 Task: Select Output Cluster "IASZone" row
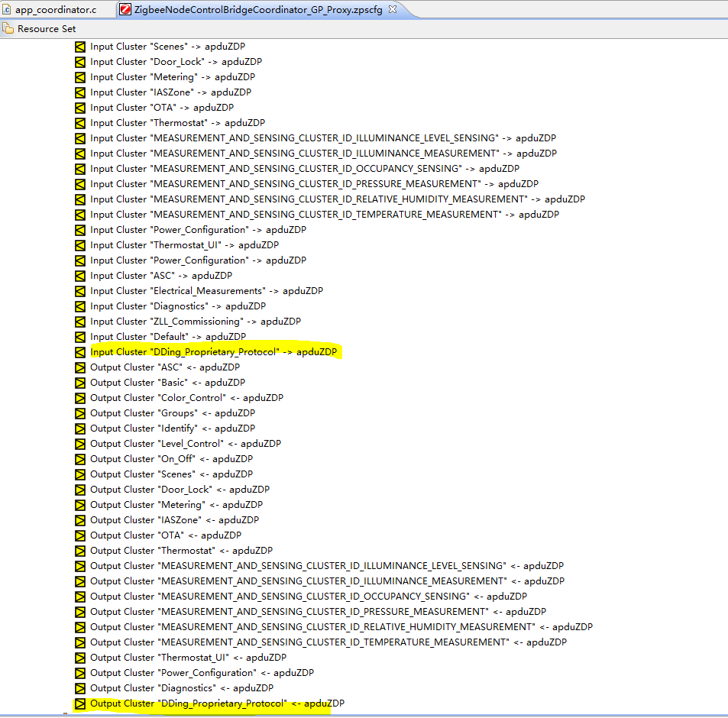(167, 520)
